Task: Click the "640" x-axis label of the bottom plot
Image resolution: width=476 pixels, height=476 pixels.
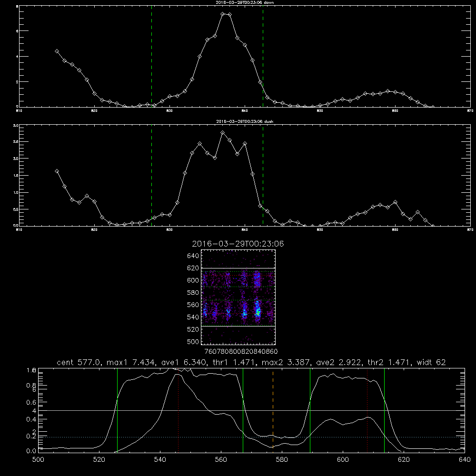Action: pyautogui.click(x=465, y=459)
